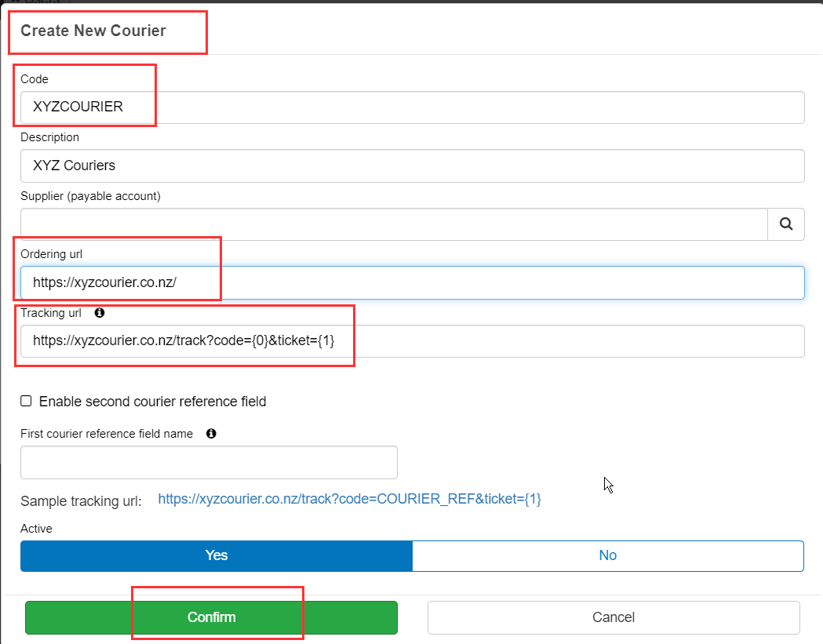Viewport: 823px width, 644px height.
Task: Cancel the Create New Courier dialog
Action: point(614,617)
